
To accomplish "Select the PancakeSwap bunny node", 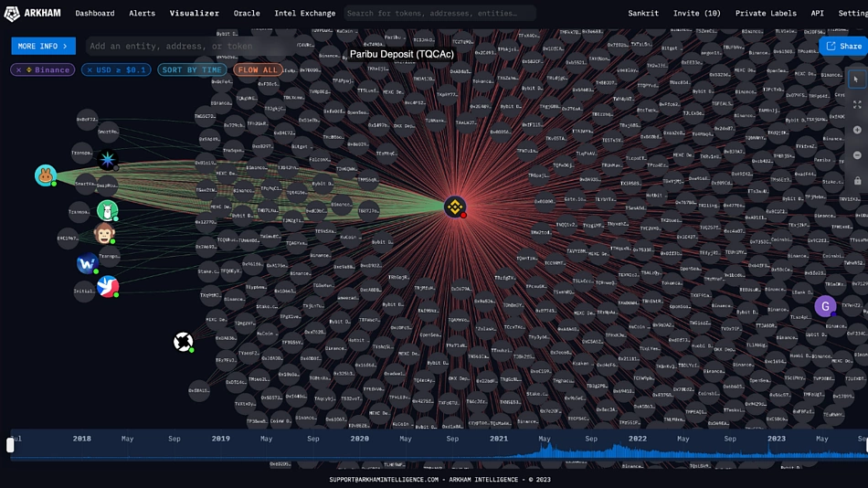I will click(x=46, y=175).
